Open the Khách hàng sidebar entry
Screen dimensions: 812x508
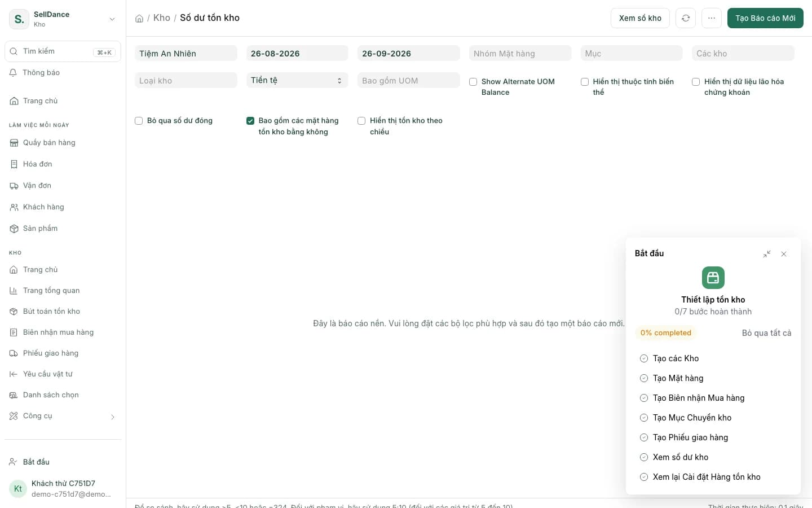(x=63, y=207)
